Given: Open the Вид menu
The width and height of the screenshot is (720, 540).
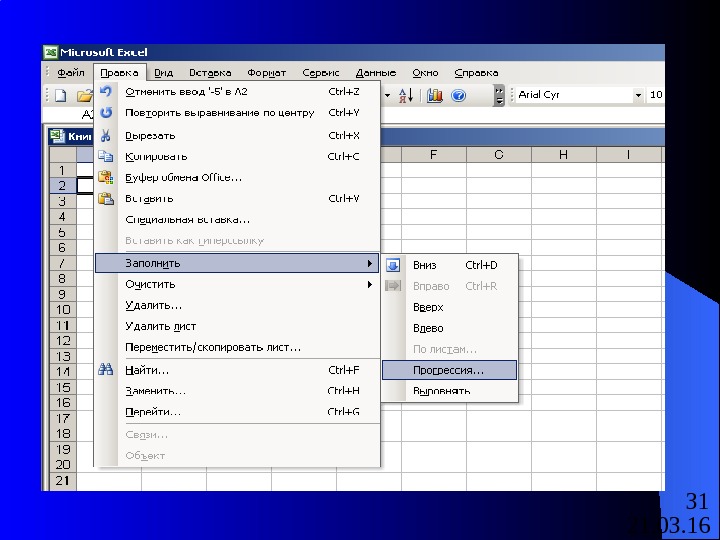Looking at the screenshot, I should [163, 73].
